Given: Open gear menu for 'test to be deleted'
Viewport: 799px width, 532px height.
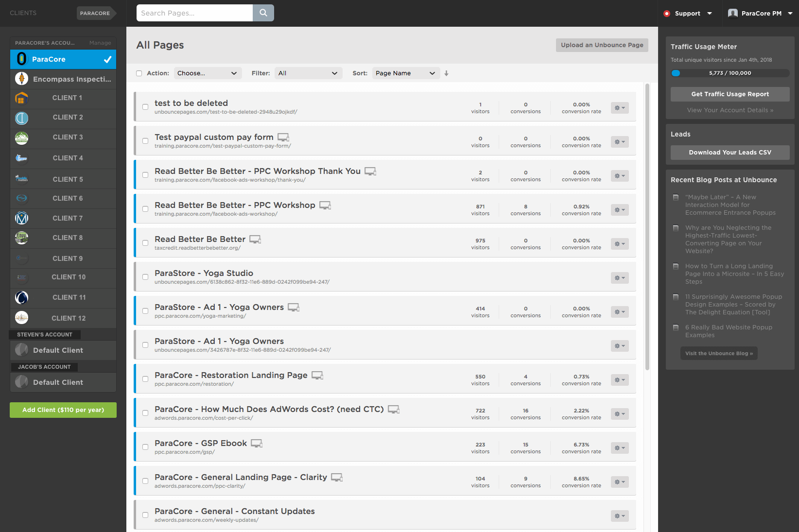Looking at the screenshot, I should (620, 108).
